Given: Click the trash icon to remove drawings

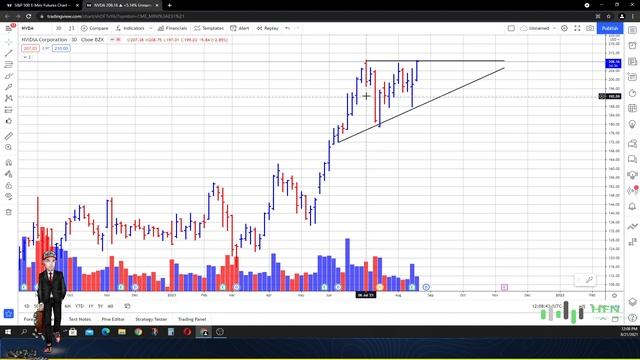Looking at the screenshot, I should tap(9, 212).
